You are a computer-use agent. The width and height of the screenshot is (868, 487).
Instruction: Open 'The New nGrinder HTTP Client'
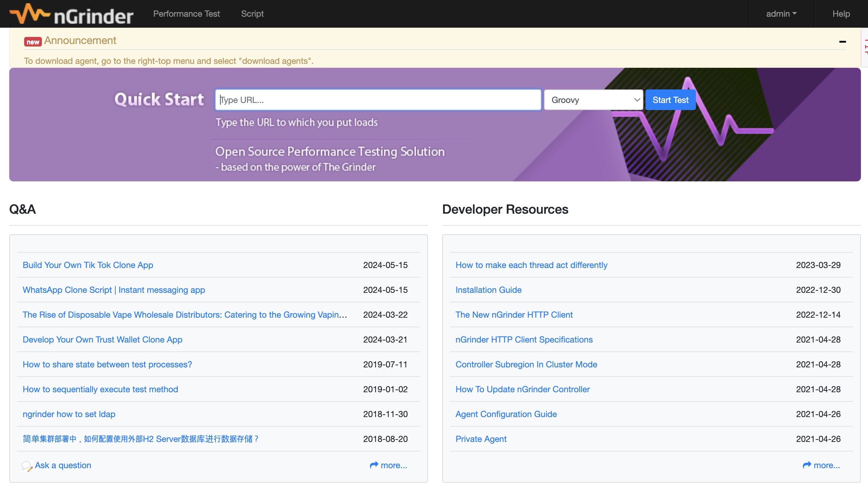[514, 315]
